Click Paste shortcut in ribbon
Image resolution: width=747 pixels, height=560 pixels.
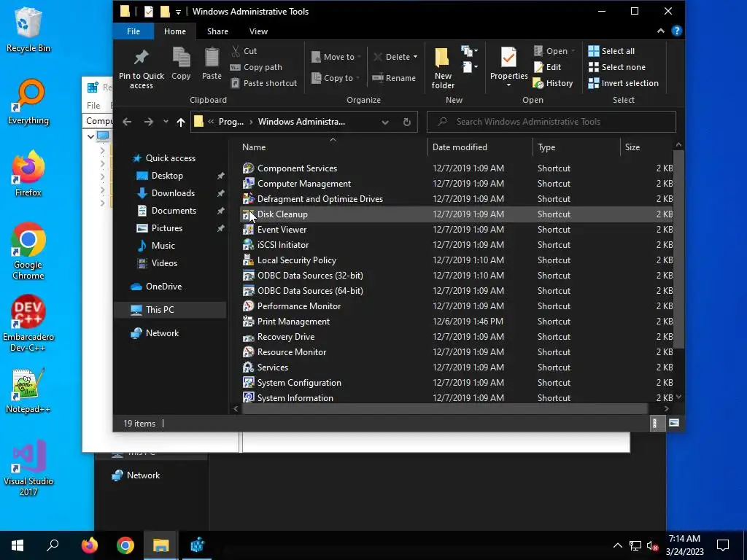(x=264, y=83)
